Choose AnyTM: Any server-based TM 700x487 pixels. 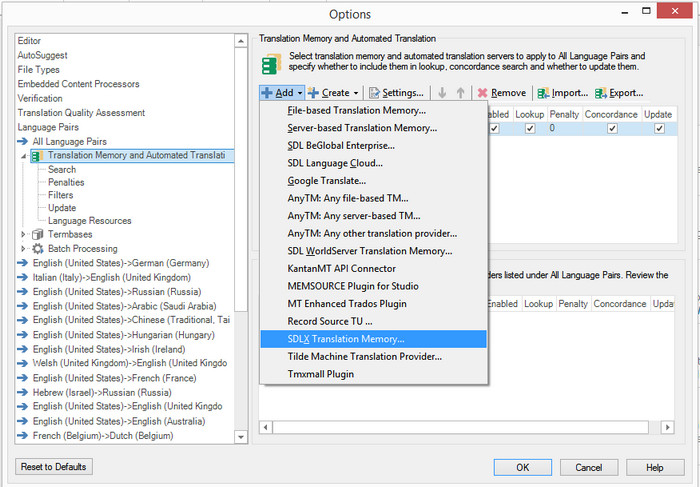374,216
